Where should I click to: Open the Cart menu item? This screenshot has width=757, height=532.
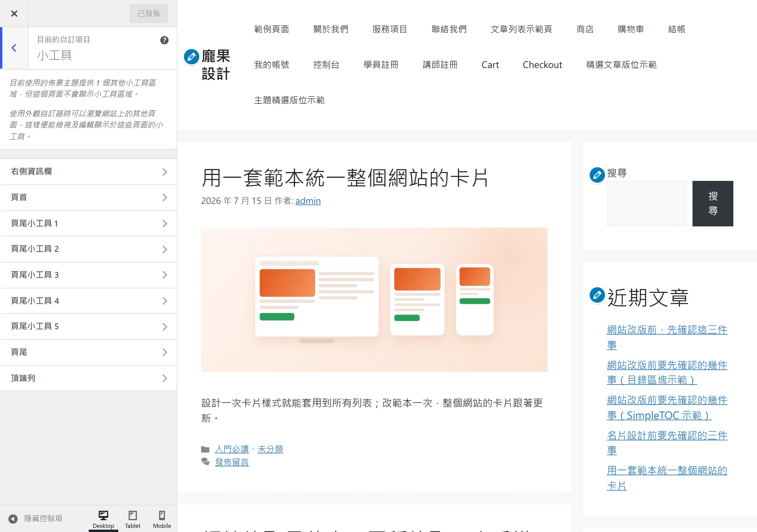[x=490, y=65]
